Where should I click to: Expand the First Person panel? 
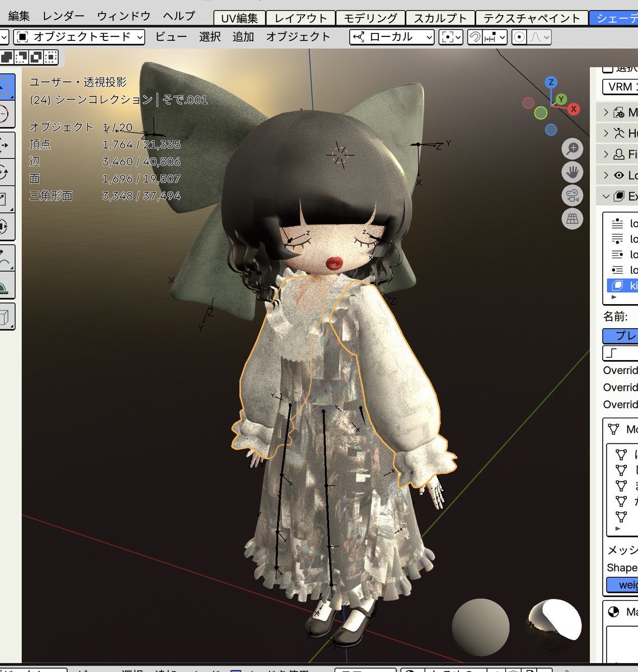point(617,154)
